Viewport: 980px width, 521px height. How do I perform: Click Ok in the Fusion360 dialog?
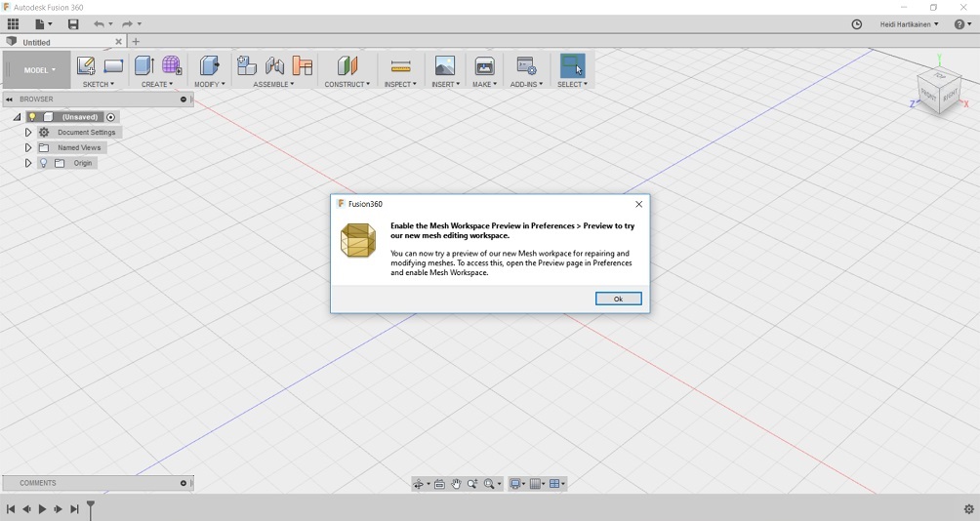[x=618, y=299]
